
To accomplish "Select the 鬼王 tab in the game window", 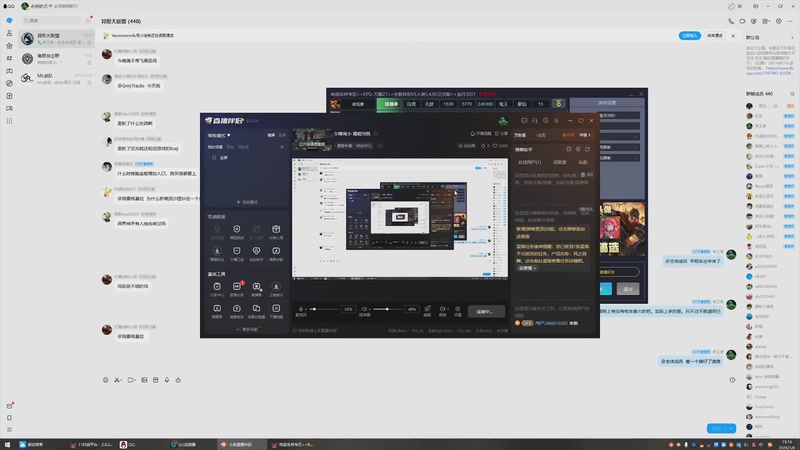I will [503, 104].
